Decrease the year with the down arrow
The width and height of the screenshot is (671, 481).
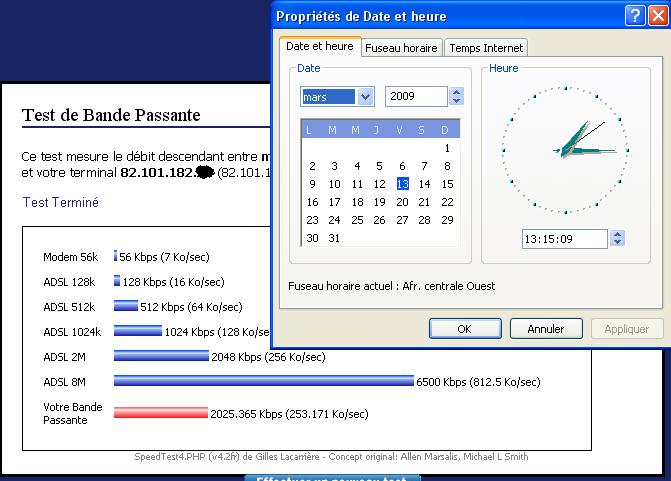click(x=457, y=101)
